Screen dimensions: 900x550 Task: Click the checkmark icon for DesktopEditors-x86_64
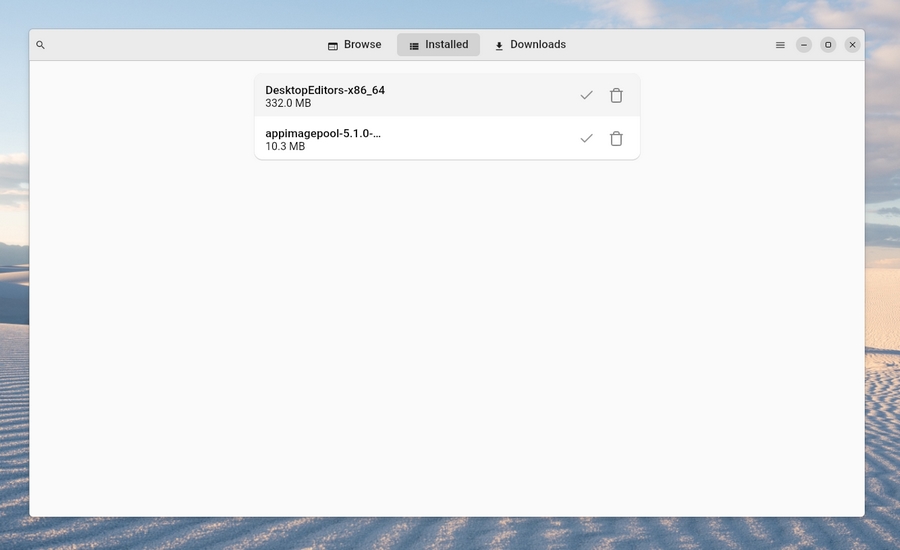587,95
